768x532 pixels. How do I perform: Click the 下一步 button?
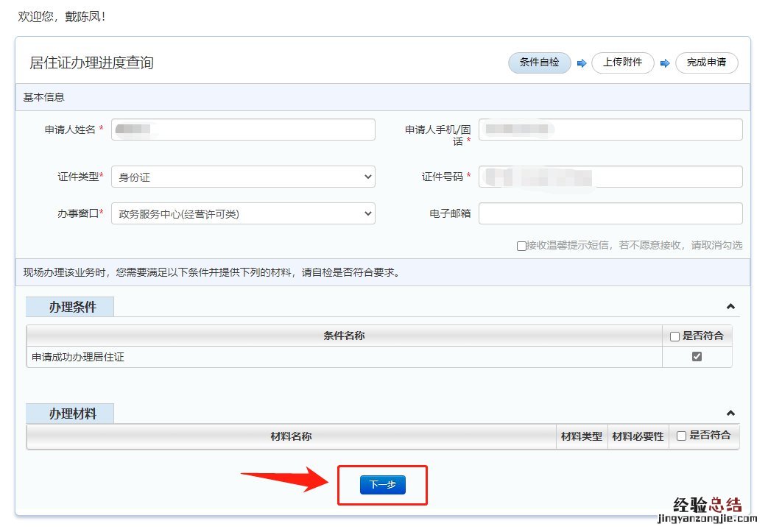(382, 485)
